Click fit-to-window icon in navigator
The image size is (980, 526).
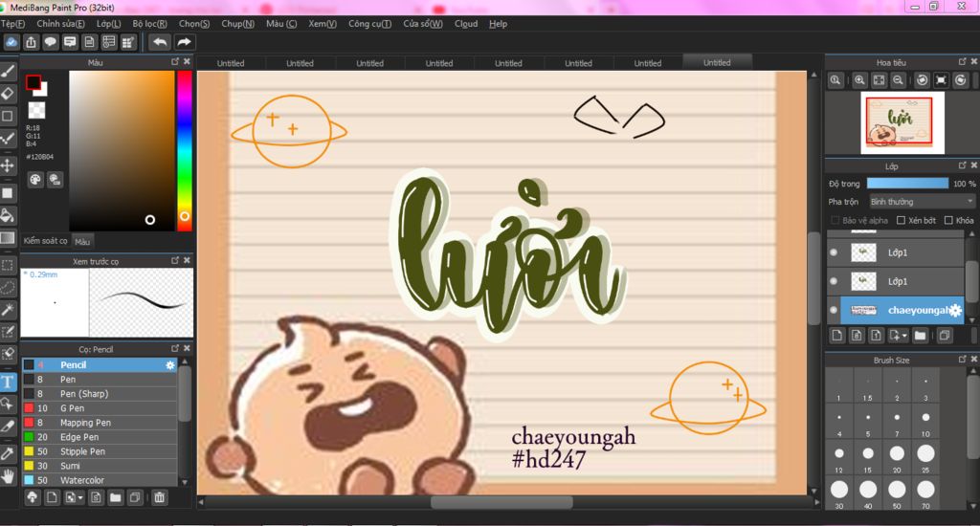(879, 80)
